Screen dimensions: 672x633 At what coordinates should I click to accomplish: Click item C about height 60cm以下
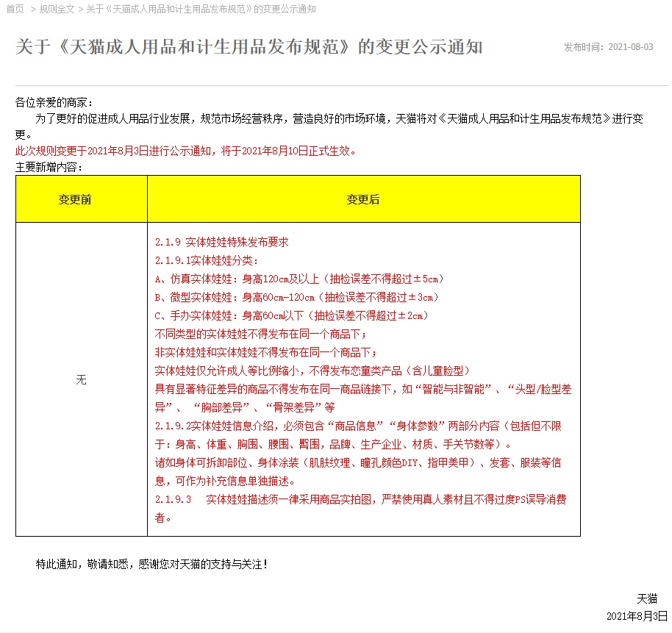291,315
